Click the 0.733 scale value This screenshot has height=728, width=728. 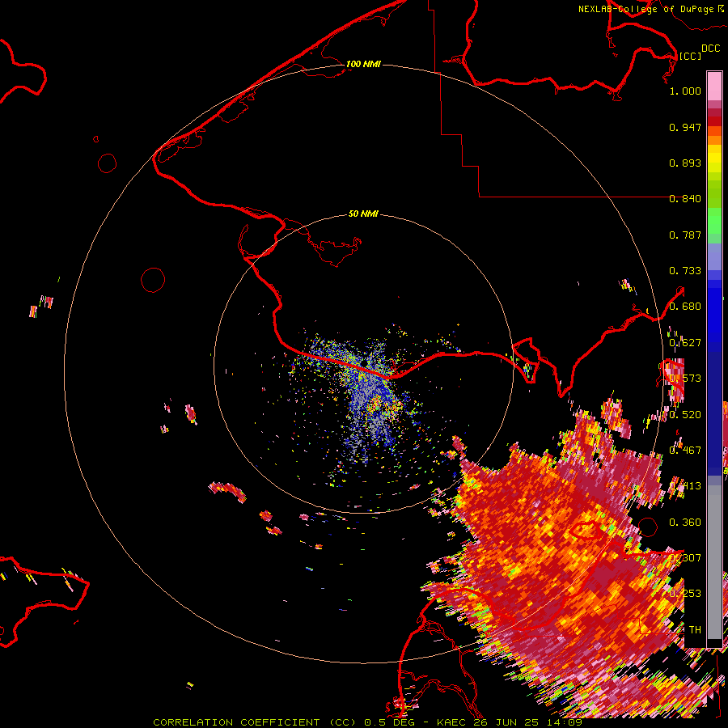coord(685,271)
